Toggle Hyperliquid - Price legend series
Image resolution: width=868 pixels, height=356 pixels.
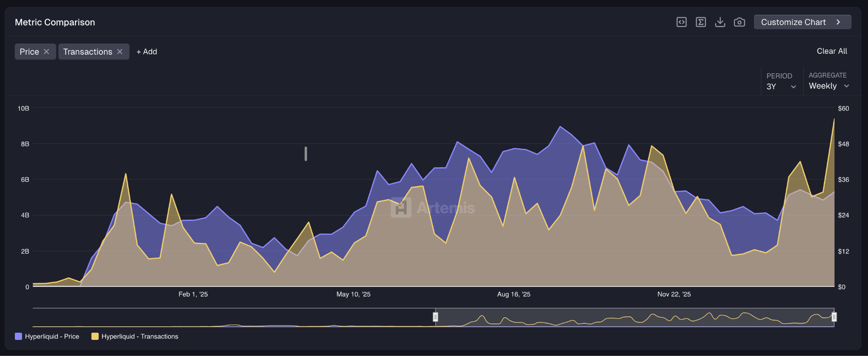coord(47,337)
